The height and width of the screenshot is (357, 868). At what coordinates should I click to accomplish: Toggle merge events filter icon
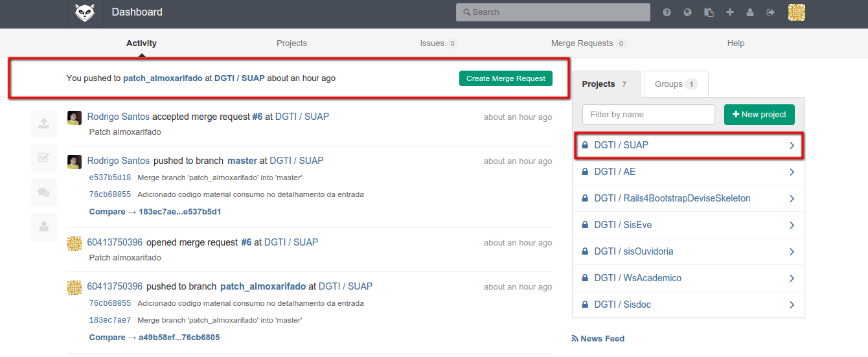point(44,158)
